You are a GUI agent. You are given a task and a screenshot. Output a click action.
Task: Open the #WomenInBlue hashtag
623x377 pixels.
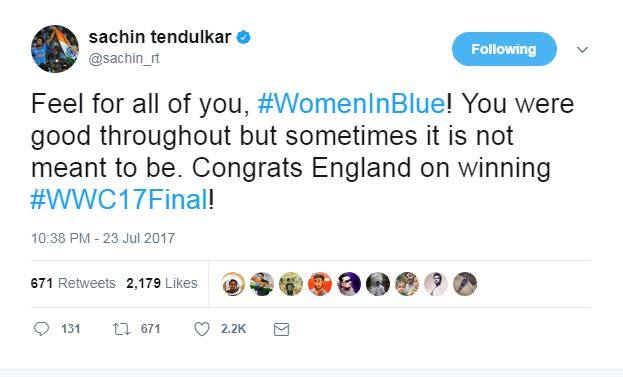click(352, 104)
